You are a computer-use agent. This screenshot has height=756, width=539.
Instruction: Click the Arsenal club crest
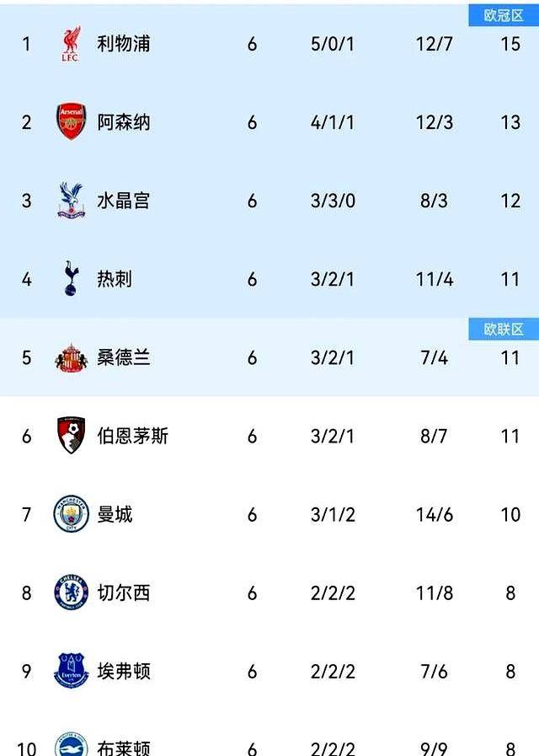72,121
